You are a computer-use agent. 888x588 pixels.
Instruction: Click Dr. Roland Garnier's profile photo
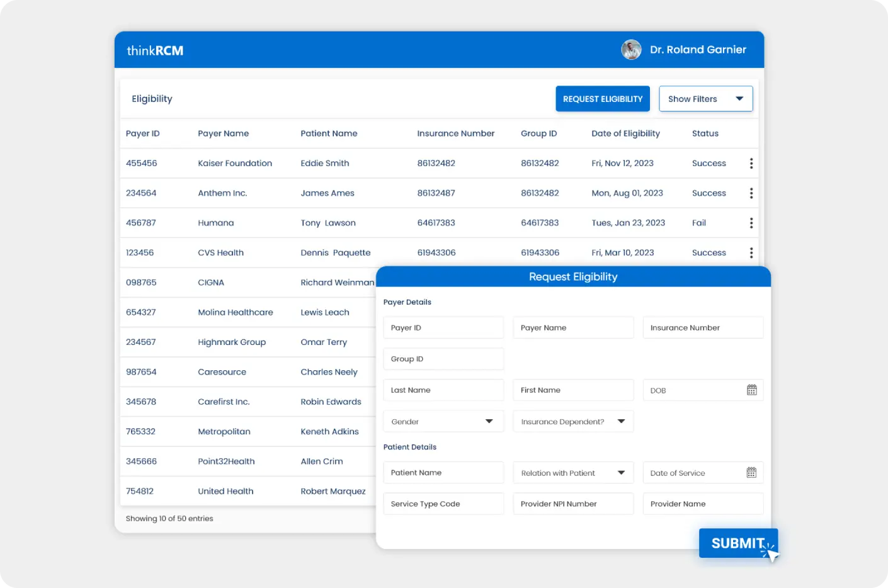630,49
